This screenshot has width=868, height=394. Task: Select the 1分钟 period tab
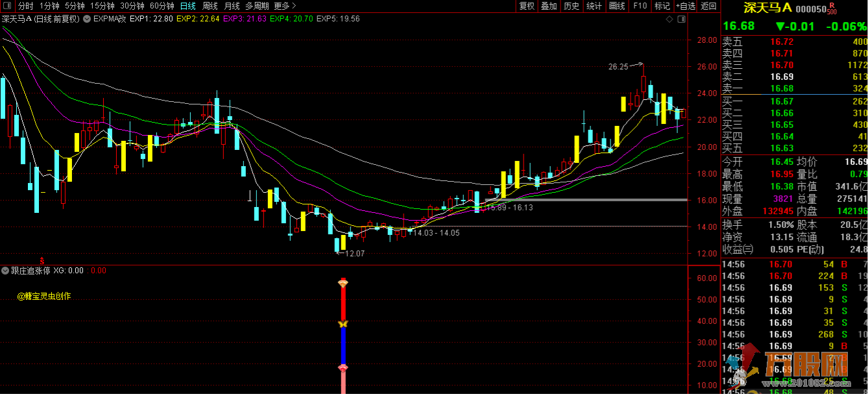(49, 6)
